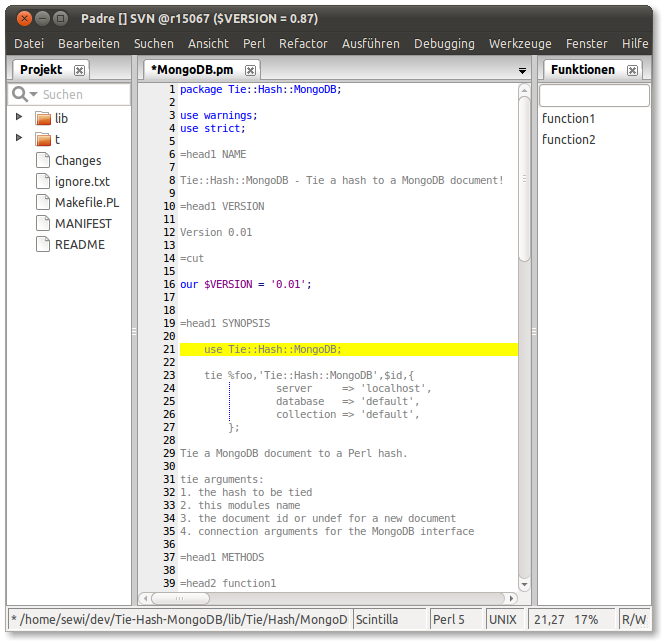The image size is (662, 641).
Task: Click the vertical scrollbar thumb
Action: click(524, 179)
